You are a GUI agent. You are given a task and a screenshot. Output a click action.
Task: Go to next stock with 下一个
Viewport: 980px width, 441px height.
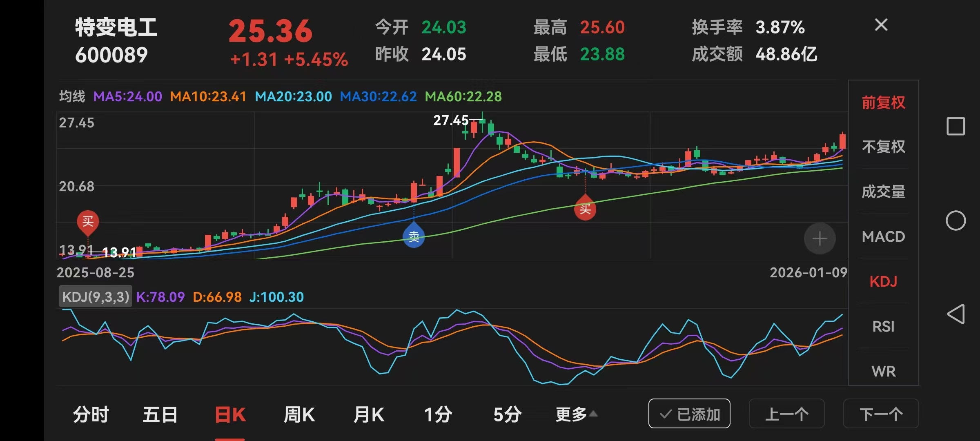click(881, 414)
